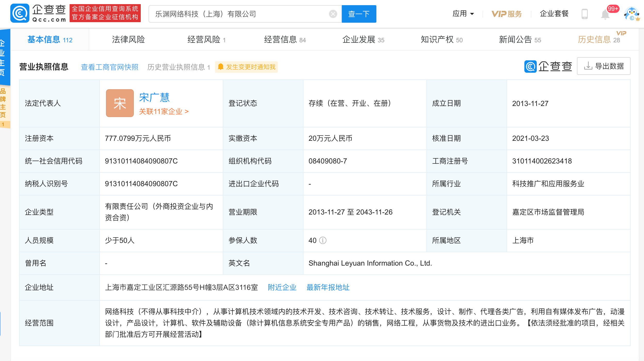The height and width of the screenshot is (361, 644).
Task: Switch to the 基本信息 tab
Action: [x=50, y=39]
